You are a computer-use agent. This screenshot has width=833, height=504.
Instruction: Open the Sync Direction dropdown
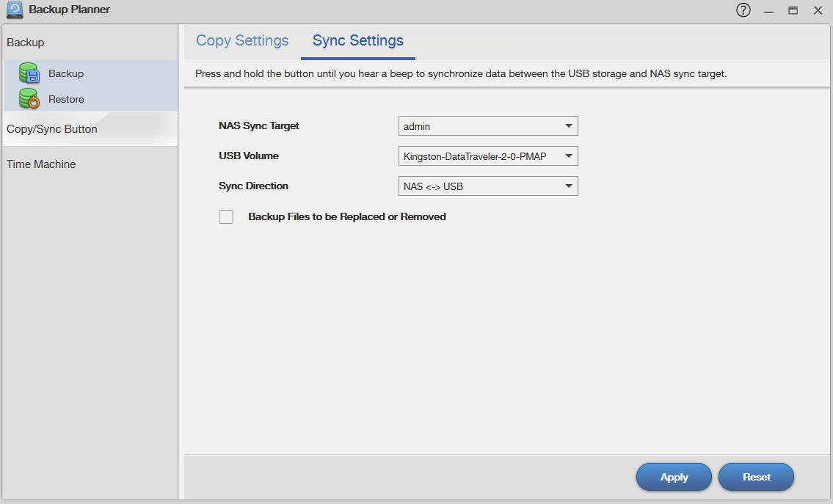(488, 186)
